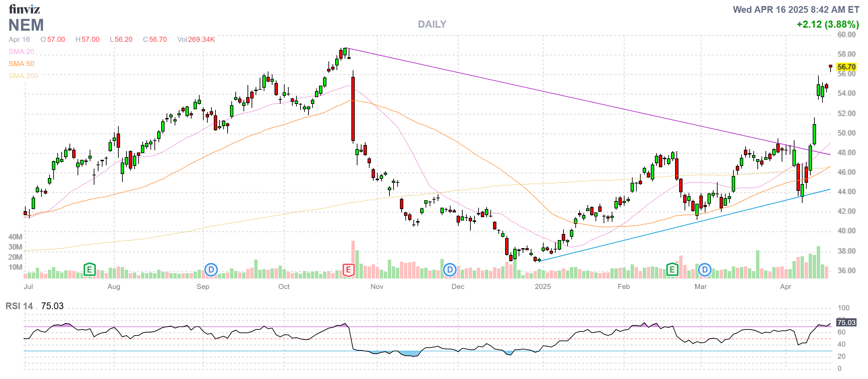868x379 pixels.
Task: Click the dividend D marker near March
Action: 704,269
